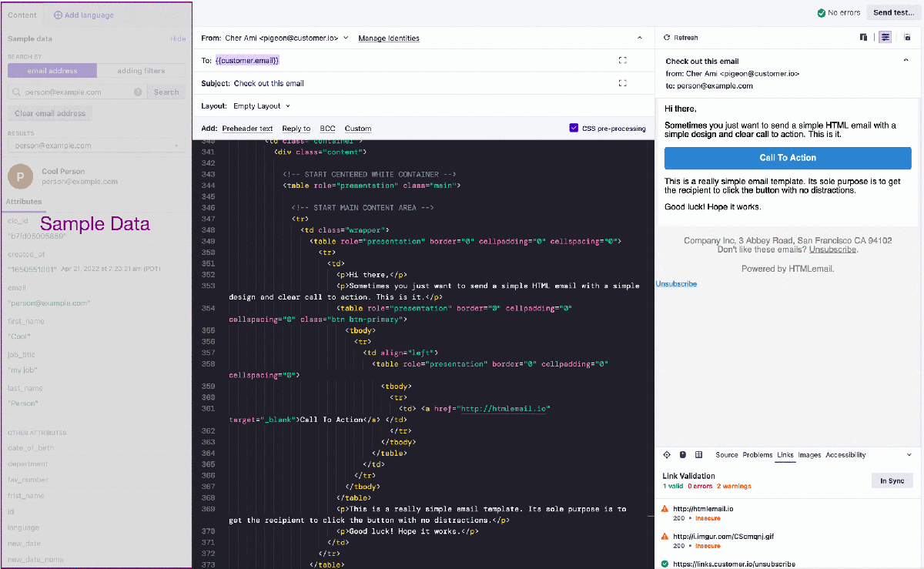This screenshot has width=924, height=569.
Task: Click the dark tag icon near Source
Action: [x=683, y=455]
